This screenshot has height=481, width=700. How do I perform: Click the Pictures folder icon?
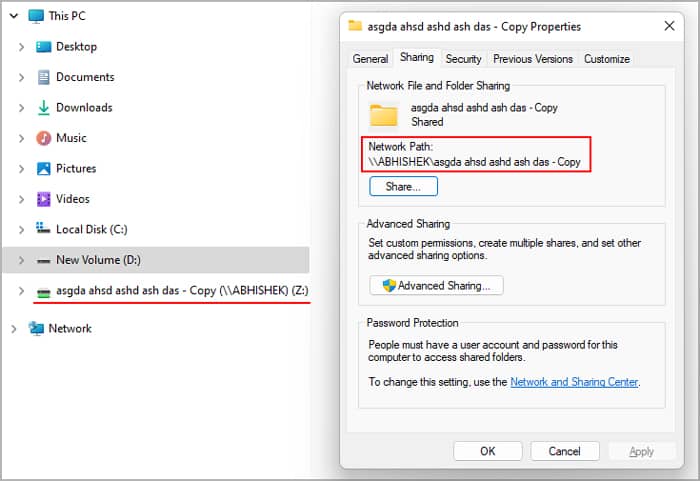pyautogui.click(x=43, y=168)
